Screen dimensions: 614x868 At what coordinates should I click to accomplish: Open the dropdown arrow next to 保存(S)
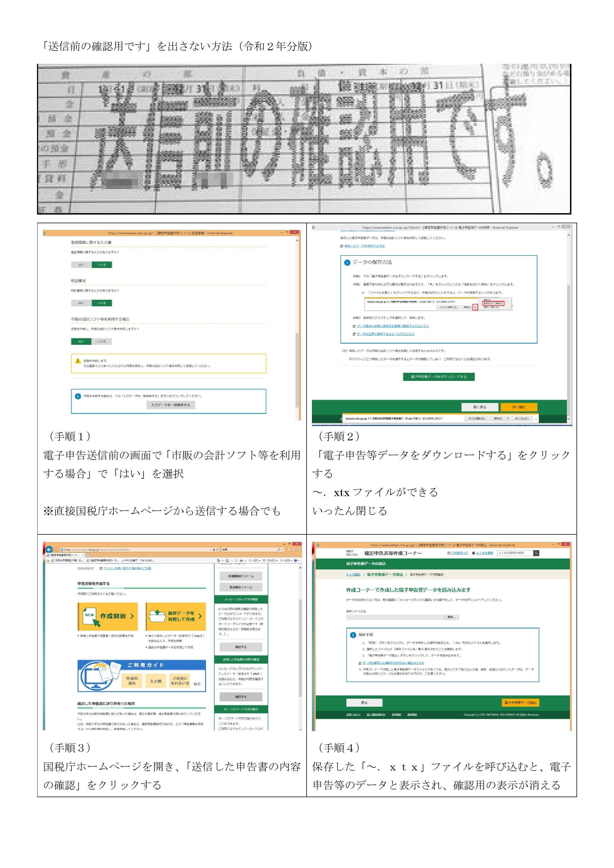508,418
